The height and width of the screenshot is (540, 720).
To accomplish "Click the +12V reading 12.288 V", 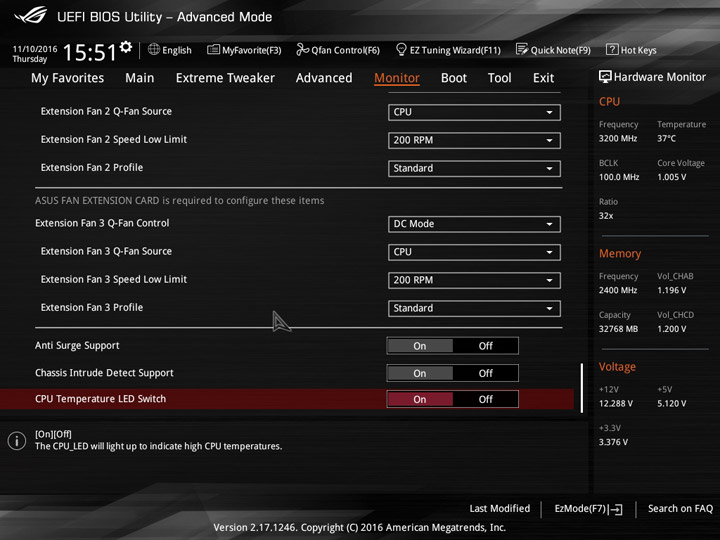I will pos(616,403).
